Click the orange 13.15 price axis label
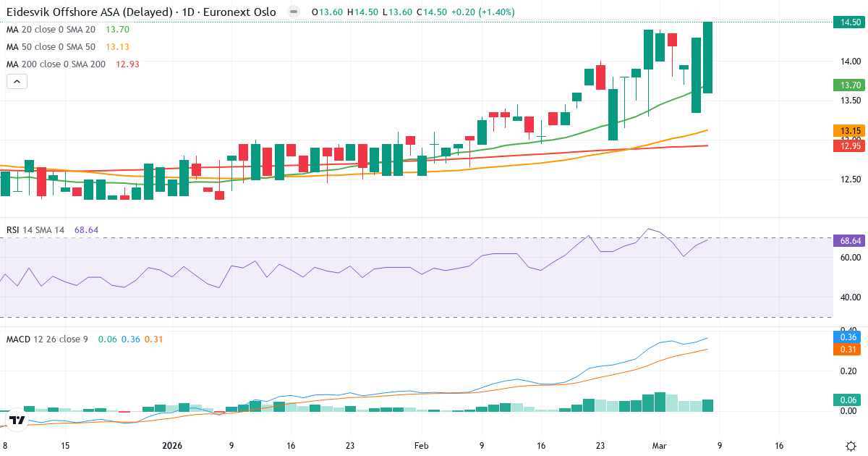868x456 pixels. coord(851,131)
